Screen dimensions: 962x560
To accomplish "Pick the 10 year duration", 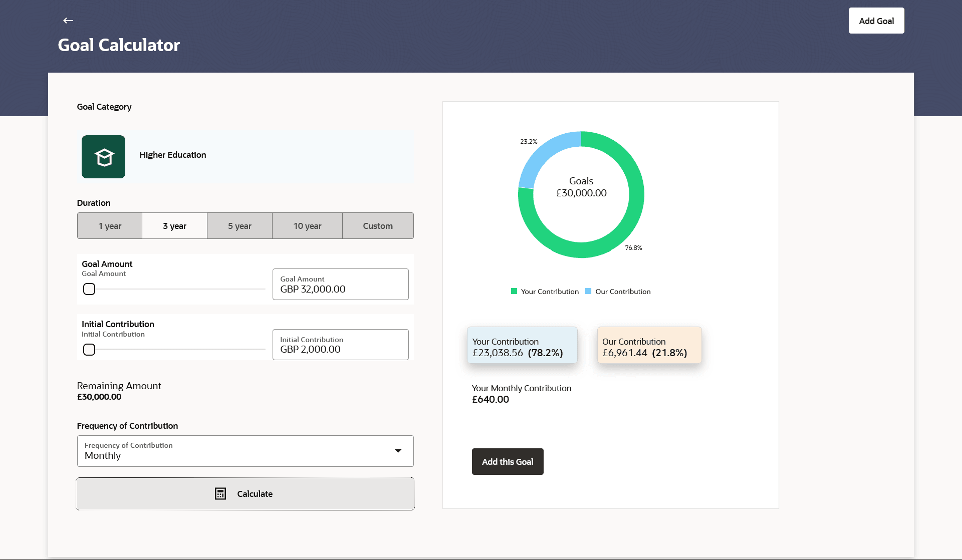I will [x=307, y=226].
